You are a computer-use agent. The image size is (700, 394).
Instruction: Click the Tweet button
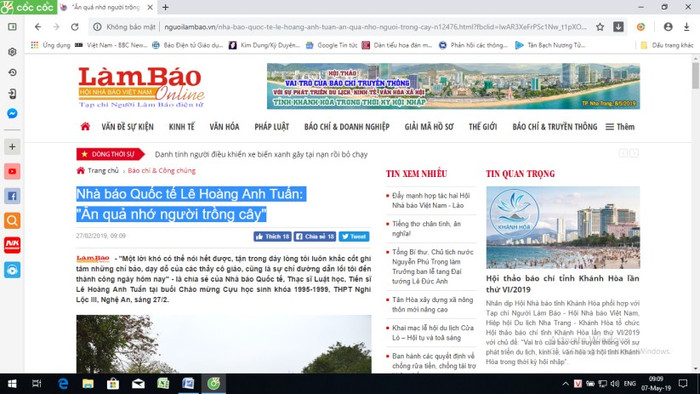tap(354, 236)
